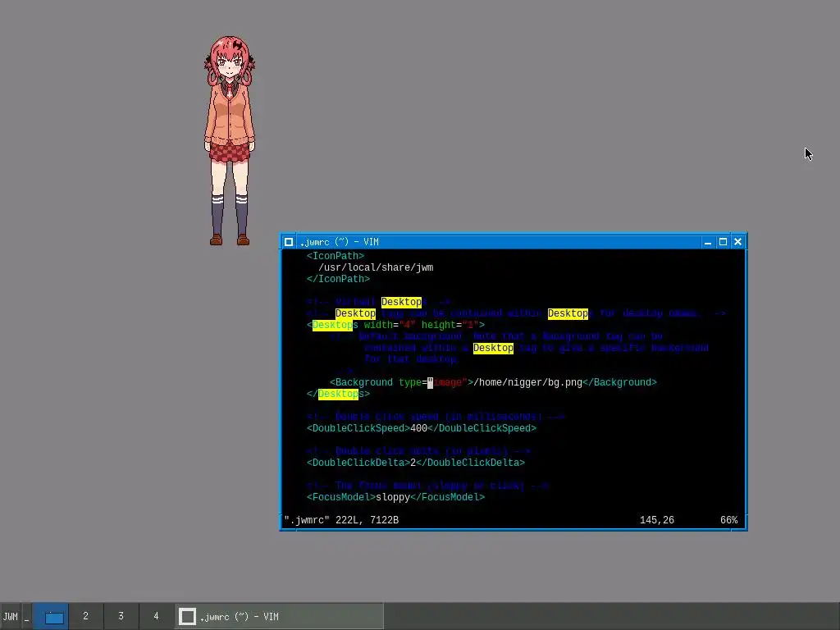Click the closing </Desktops> tag

click(x=338, y=395)
